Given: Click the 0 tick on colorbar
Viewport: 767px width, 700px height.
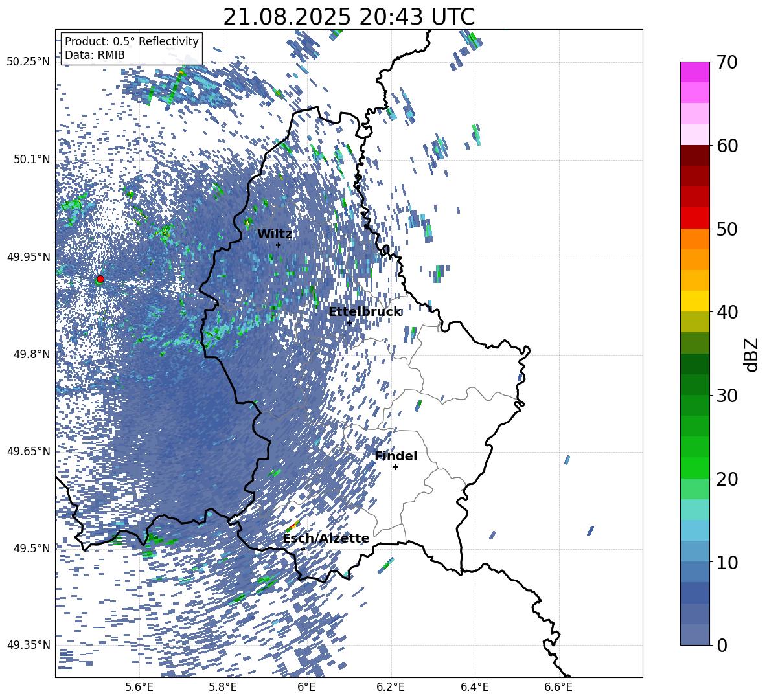Looking at the screenshot, I should point(722,645).
